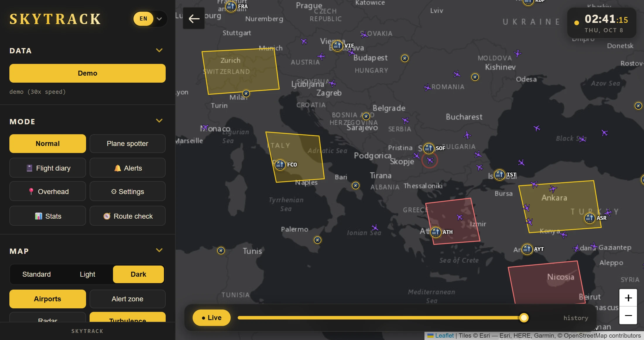The image size is (644, 340).
Task: Select the Dark map style
Action: pyautogui.click(x=138, y=274)
